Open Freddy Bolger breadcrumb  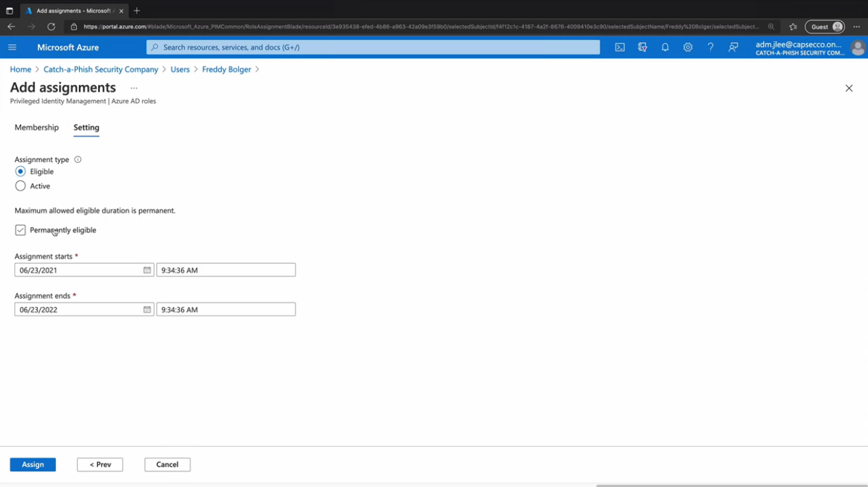[x=226, y=69]
